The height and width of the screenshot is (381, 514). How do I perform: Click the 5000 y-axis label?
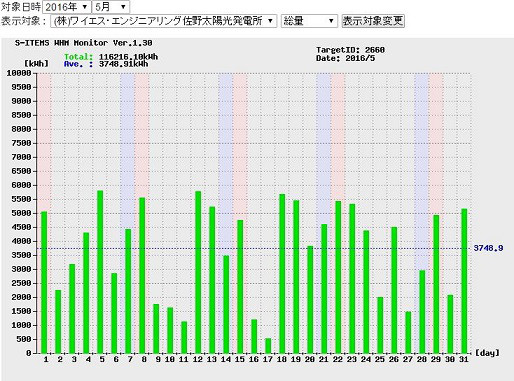21,213
